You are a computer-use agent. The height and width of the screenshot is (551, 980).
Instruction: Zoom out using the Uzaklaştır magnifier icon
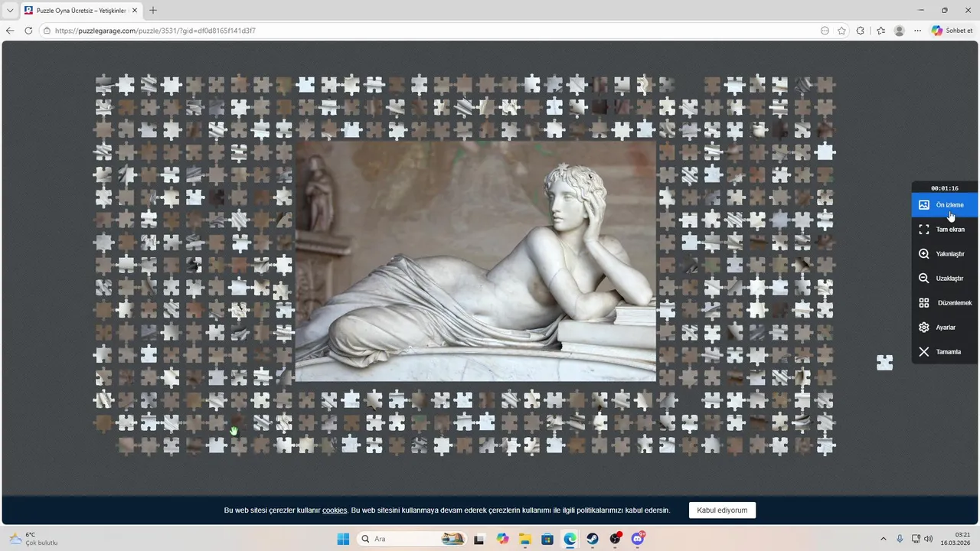(x=924, y=279)
